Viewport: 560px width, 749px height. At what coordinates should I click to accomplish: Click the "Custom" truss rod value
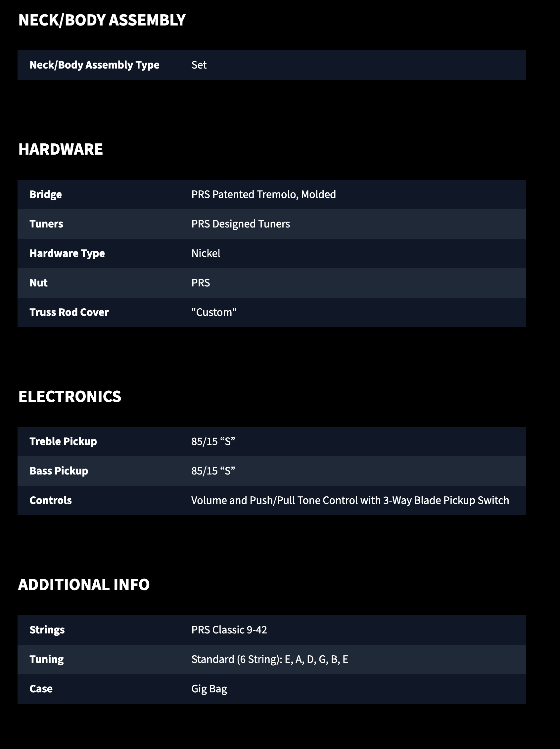click(x=214, y=312)
